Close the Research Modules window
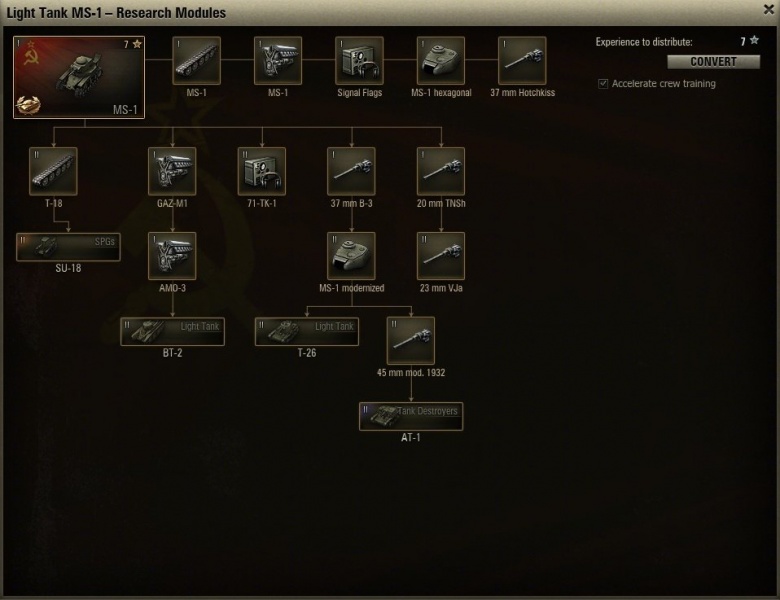This screenshot has width=780, height=600. click(x=769, y=9)
